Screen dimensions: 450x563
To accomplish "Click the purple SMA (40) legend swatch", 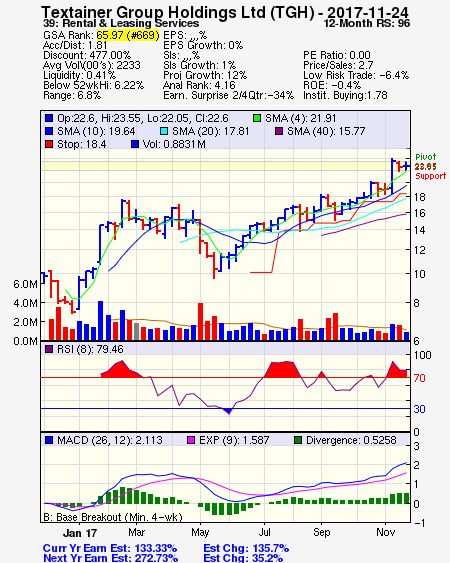I will pos(279,131).
